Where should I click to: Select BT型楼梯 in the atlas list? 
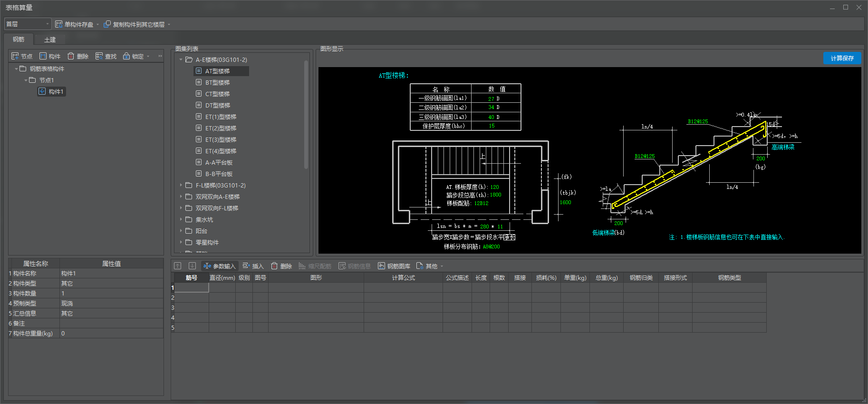pyautogui.click(x=217, y=82)
